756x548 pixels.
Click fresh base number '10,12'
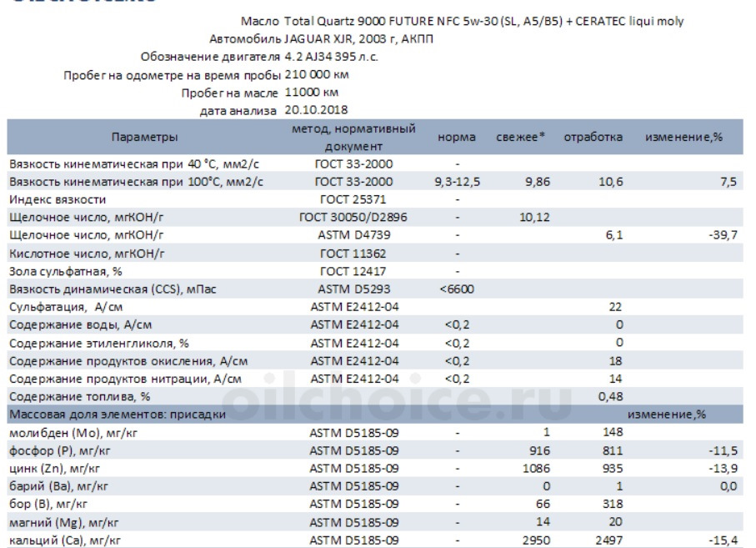coord(534,218)
